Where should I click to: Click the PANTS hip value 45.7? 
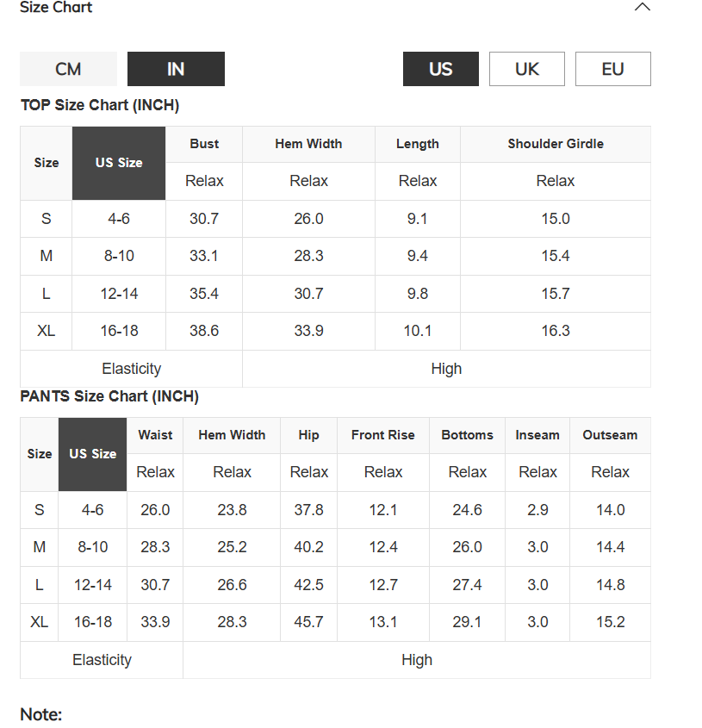click(x=308, y=622)
